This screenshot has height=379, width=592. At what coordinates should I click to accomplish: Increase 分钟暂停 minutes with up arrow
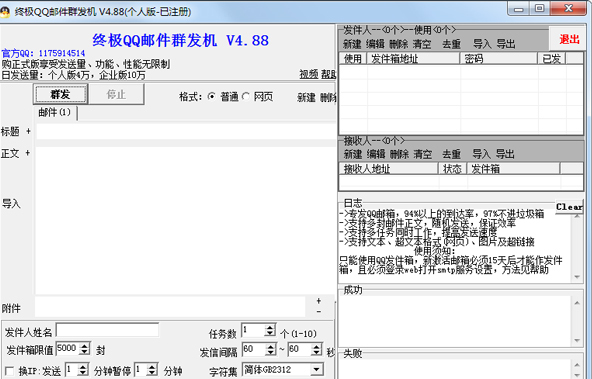tap(153, 367)
